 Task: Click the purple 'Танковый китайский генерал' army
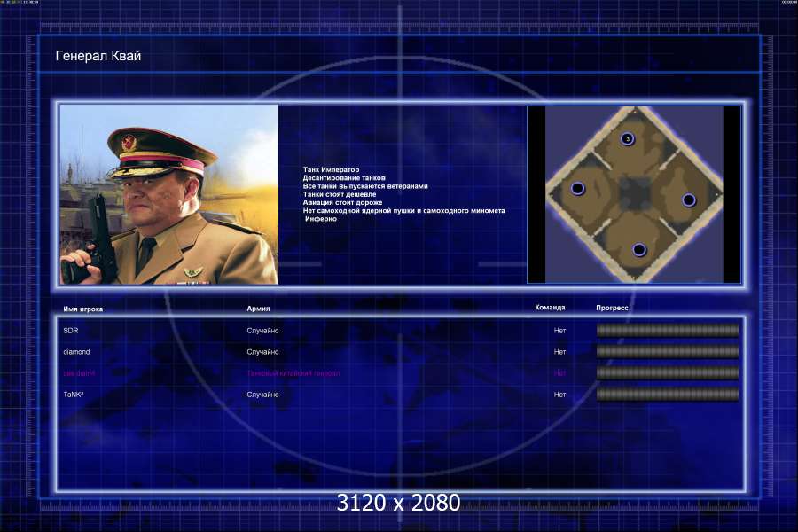coord(293,373)
